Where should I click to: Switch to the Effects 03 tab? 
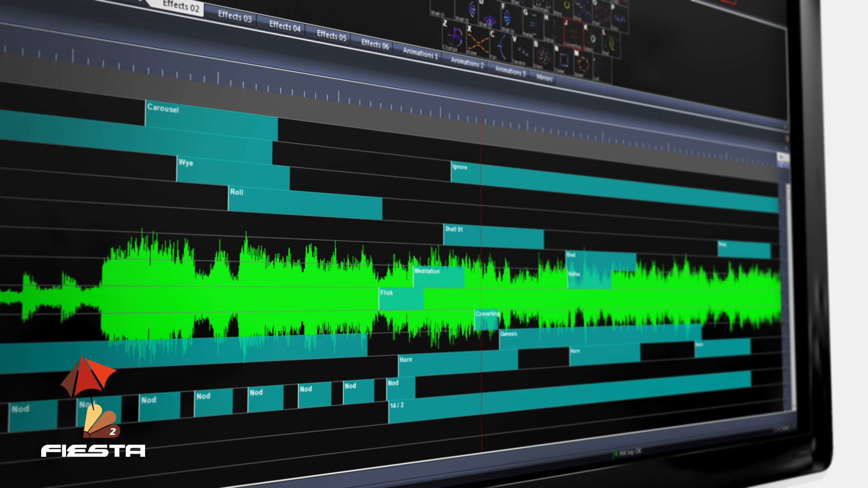[234, 16]
